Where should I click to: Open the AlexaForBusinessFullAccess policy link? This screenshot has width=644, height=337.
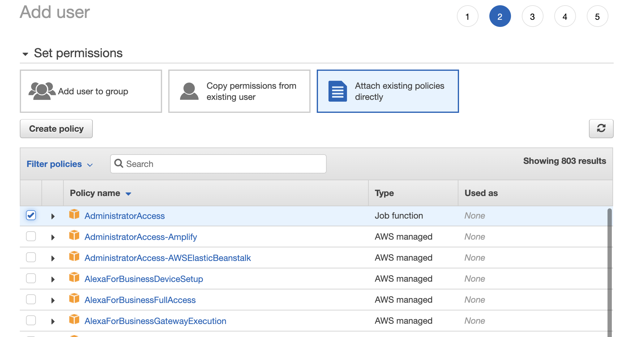140,300
